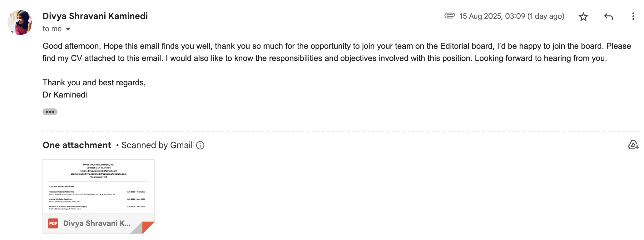Click the Reply arrow icon
Viewport: 644px width, 240px height.
[608, 17]
